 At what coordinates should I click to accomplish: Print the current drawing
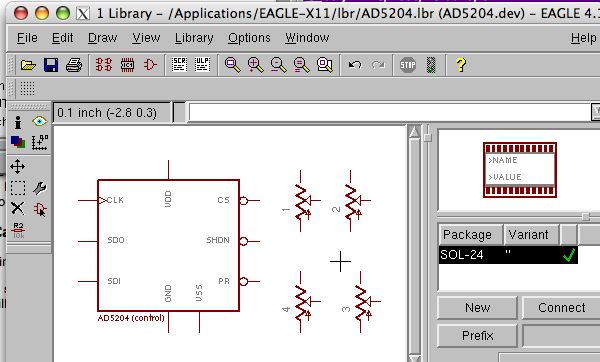74,65
